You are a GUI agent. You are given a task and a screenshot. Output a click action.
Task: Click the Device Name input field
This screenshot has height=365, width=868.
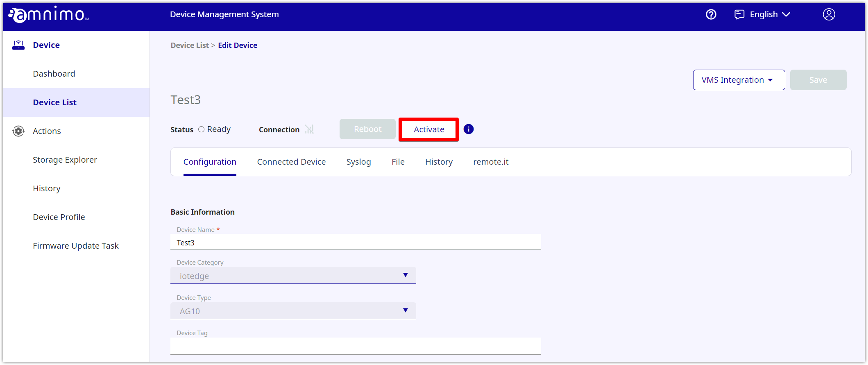[355, 243]
